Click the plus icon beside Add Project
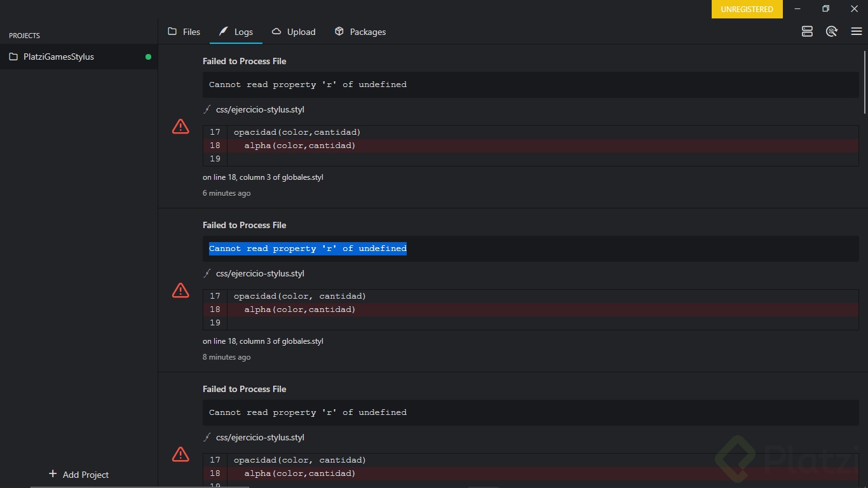This screenshot has height=488, width=868. tap(53, 474)
